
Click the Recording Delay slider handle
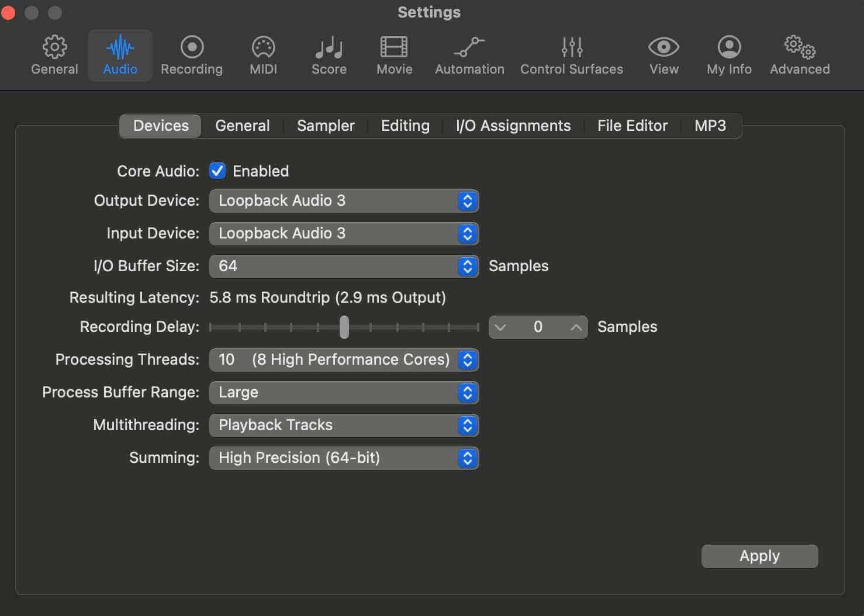tap(344, 327)
